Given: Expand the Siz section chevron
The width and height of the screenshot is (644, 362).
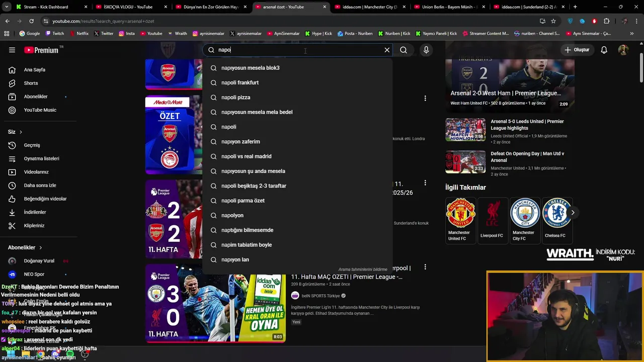Looking at the screenshot, I should 21,132.
